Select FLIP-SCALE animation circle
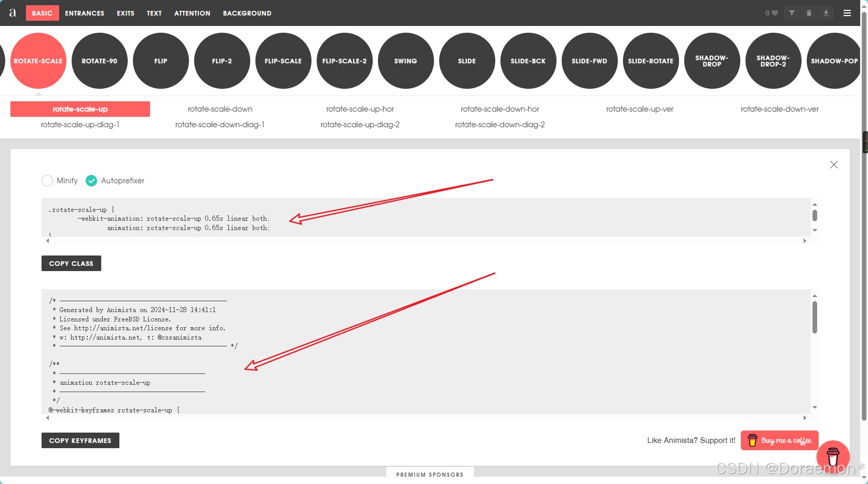The image size is (868, 484). point(283,61)
